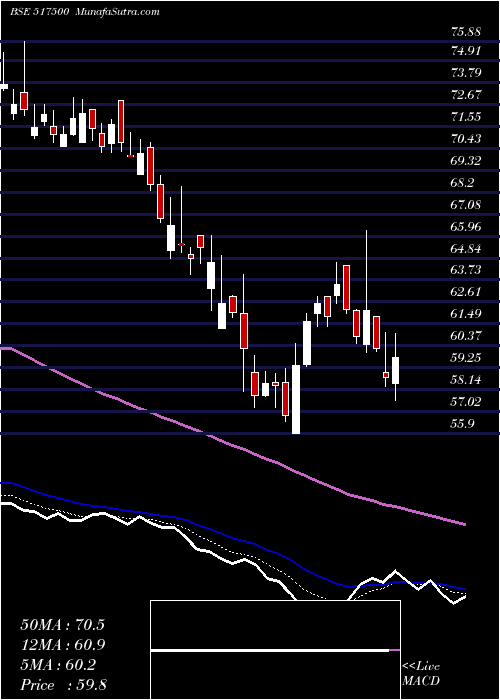This screenshot has height=700, width=500.
Task: Click the 61.49 price axis label
Action: point(467,314)
